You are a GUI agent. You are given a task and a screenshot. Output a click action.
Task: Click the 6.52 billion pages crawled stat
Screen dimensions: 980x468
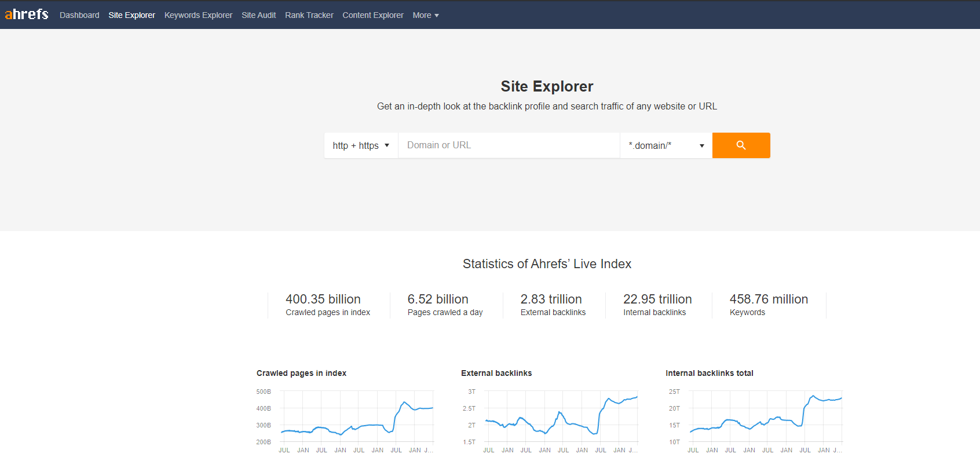point(445,305)
